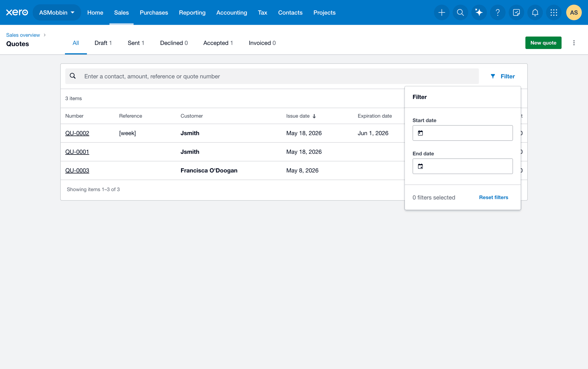Click the Start date input field

[x=462, y=133]
